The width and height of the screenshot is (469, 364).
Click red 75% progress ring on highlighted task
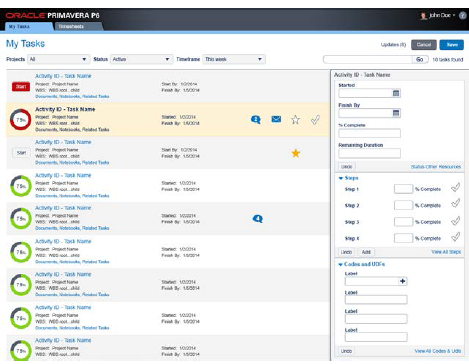pyautogui.click(x=21, y=119)
